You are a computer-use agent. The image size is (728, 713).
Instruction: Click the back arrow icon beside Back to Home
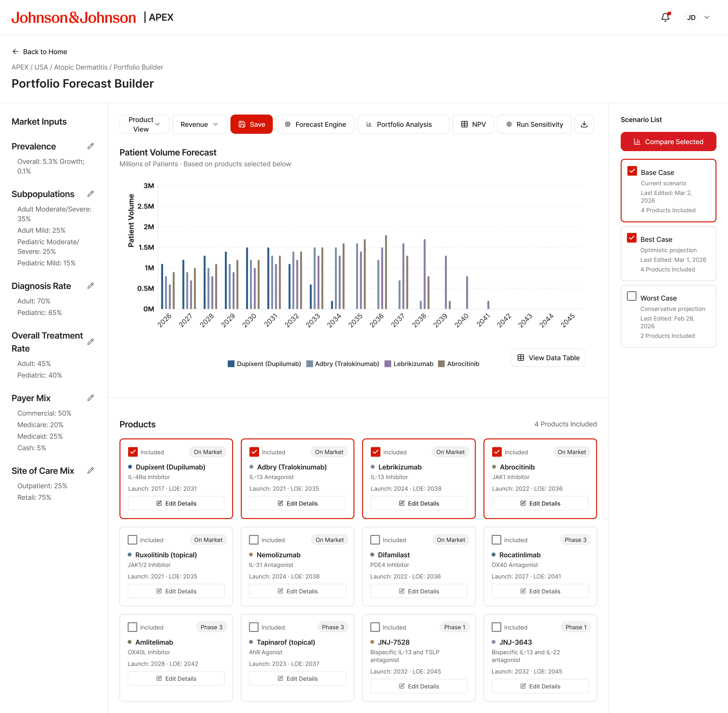pos(15,52)
